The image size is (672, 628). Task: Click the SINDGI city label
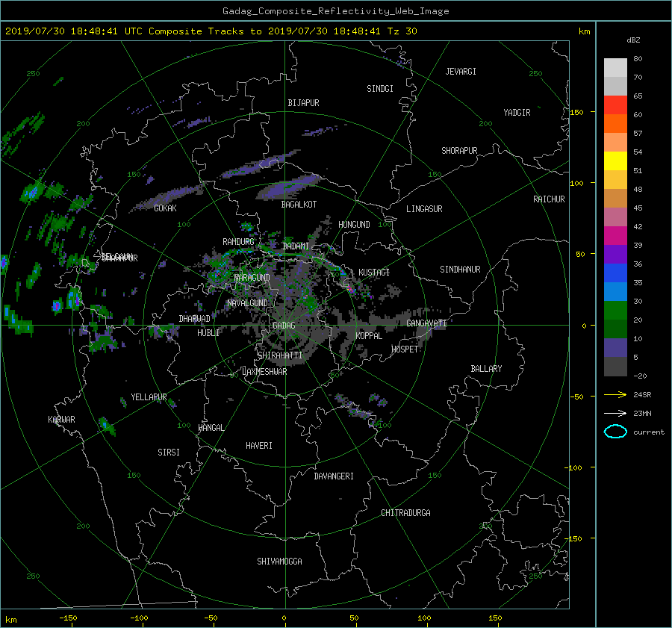coord(380,89)
